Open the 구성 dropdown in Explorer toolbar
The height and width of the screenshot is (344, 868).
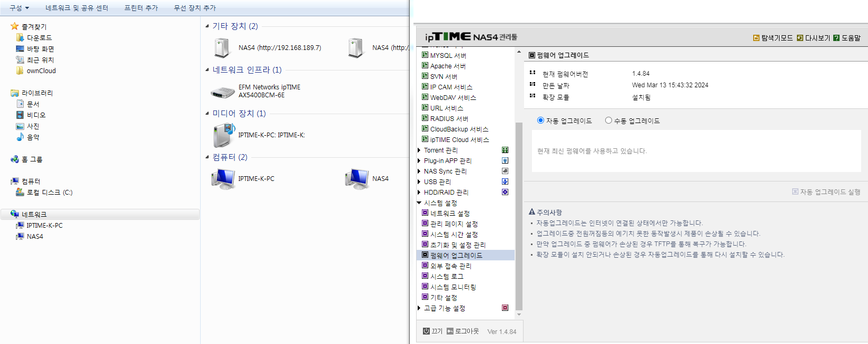click(19, 8)
